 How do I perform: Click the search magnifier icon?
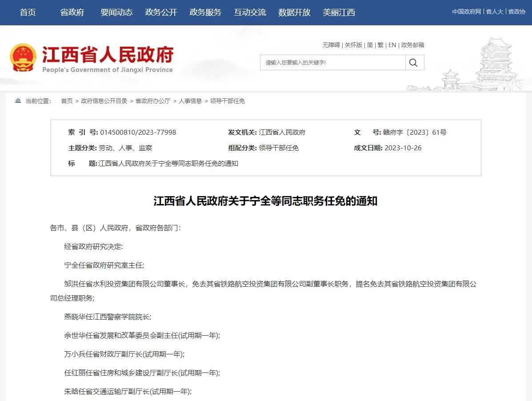point(414,63)
